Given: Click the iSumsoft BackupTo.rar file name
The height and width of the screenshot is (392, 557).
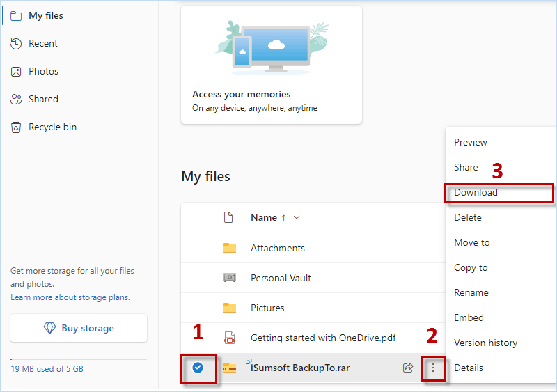Looking at the screenshot, I should tap(300, 368).
